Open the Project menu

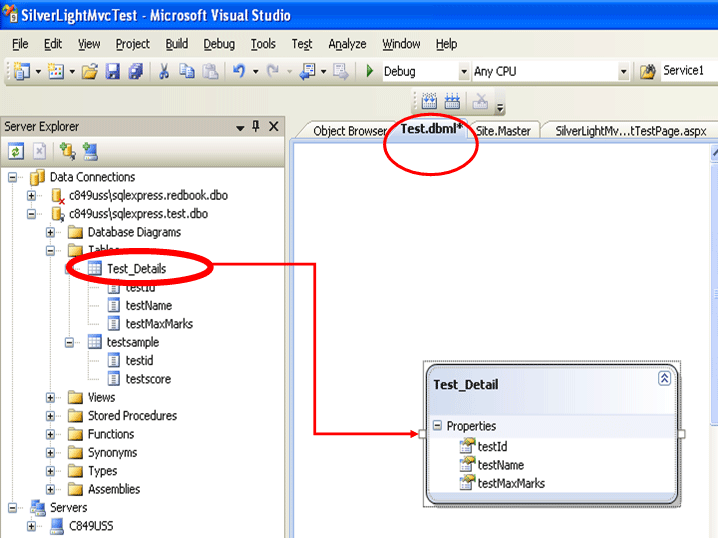[133, 44]
